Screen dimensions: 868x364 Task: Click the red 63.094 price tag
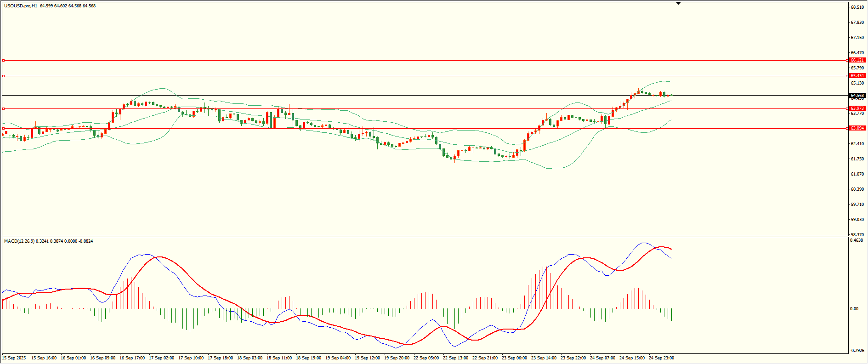857,128
